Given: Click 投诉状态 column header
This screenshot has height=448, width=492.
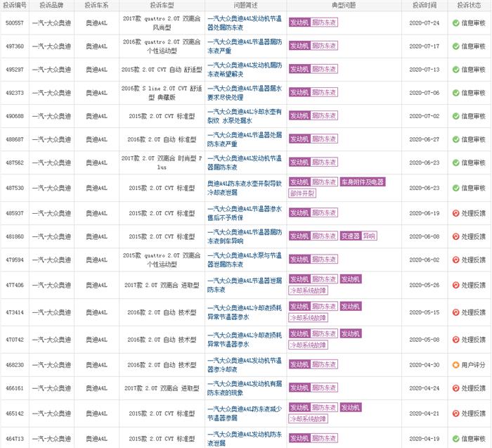Looking at the screenshot, I should tap(469, 6).
